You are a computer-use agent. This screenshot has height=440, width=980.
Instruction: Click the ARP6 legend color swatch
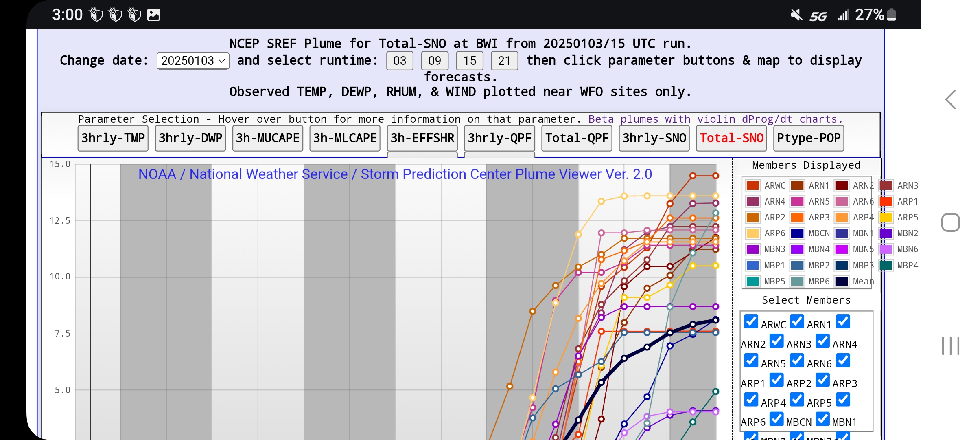tap(753, 233)
